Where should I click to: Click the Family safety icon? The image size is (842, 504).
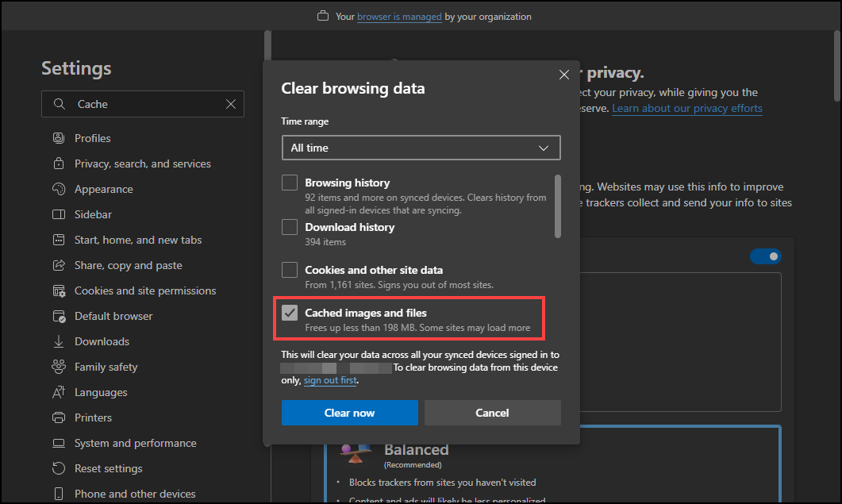[x=58, y=367]
